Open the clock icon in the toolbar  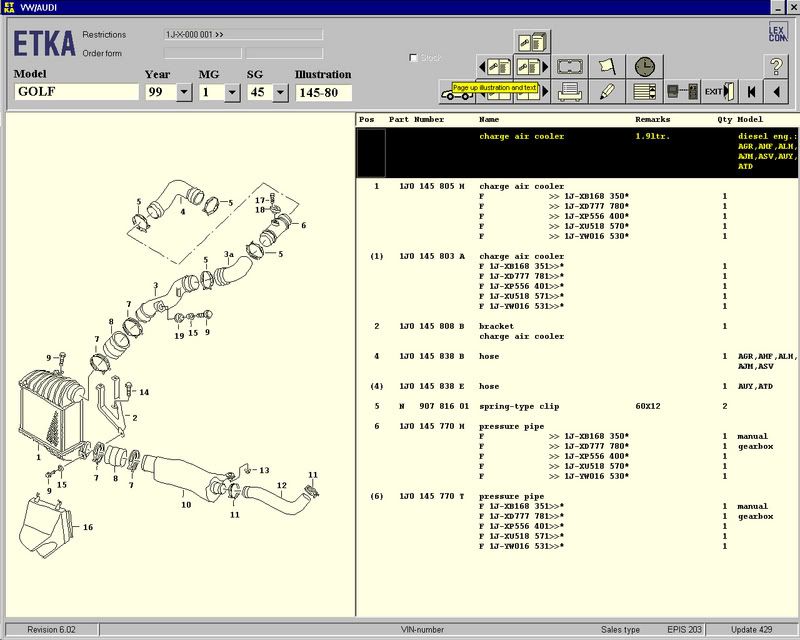coord(644,66)
